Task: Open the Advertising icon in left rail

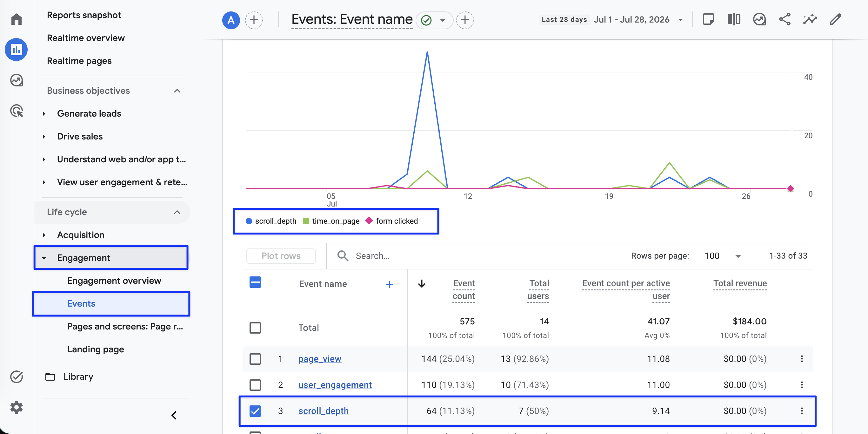Action: [16, 111]
